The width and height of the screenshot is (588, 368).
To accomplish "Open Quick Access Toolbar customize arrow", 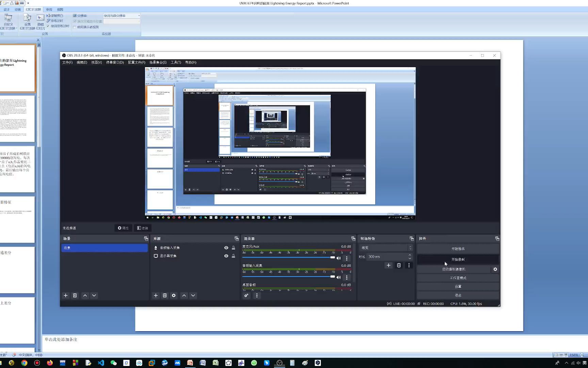I will [x=28, y=3].
